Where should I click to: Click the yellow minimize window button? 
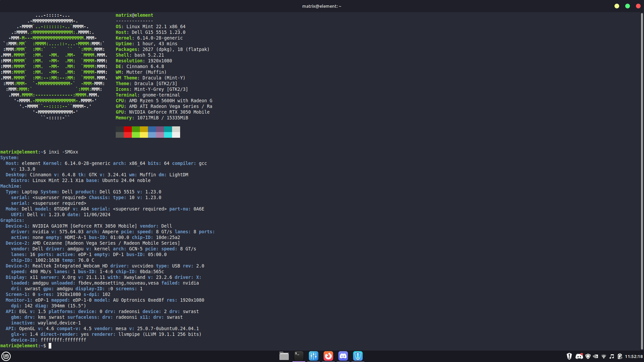617,6
